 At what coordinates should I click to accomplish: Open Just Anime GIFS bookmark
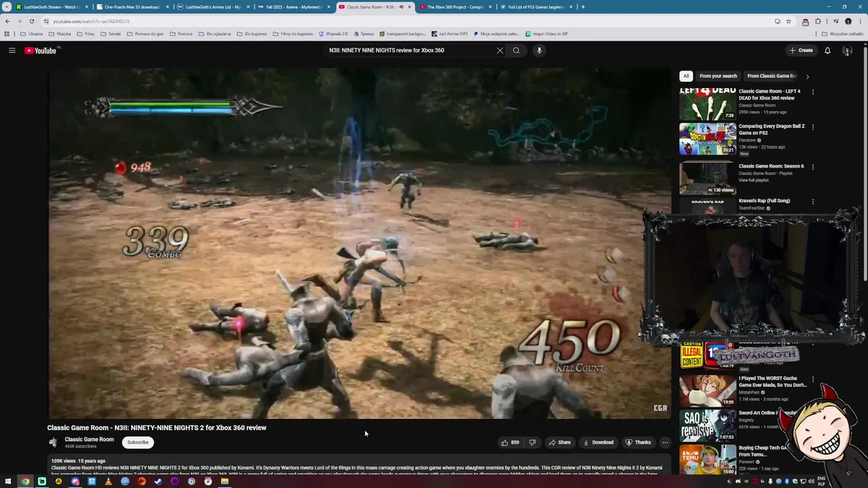449,34
